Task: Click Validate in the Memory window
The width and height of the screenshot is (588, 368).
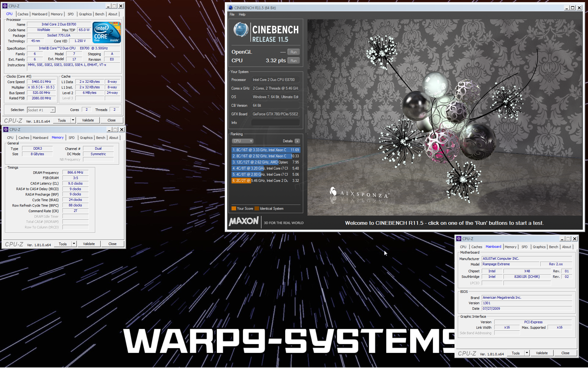Action: 89,244
